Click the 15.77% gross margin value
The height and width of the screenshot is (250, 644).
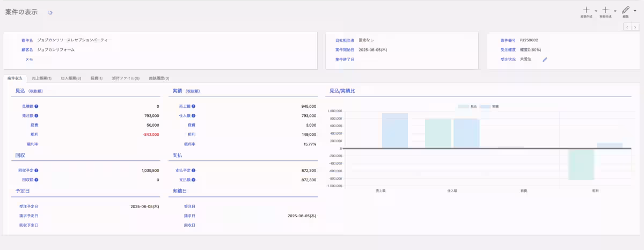click(310, 144)
